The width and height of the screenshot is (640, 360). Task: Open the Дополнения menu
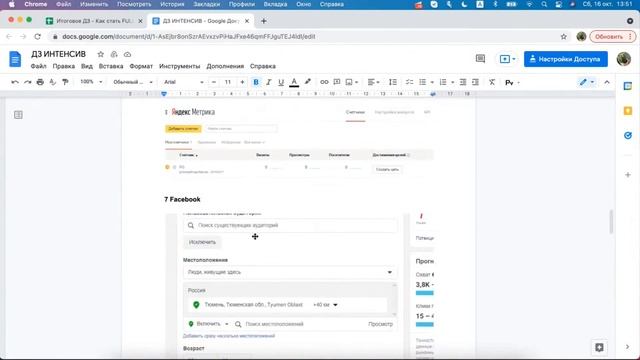pyautogui.click(x=225, y=66)
